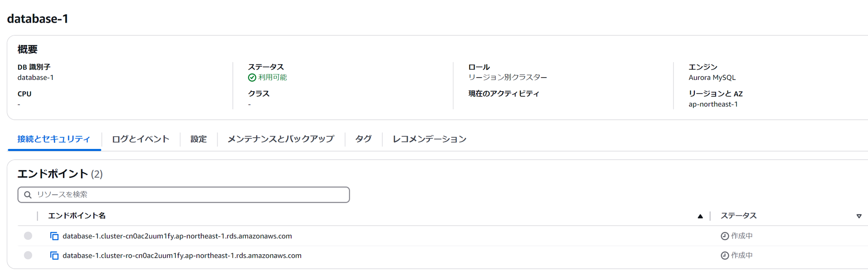868x275 pixels.
Task: Click clock icon on reader endpoint status
Action: coord(725,256)
